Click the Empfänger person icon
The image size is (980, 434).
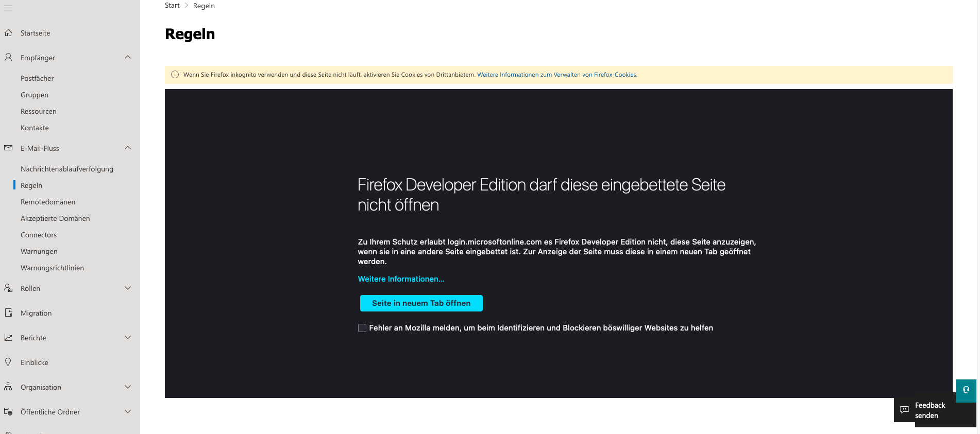click(x=8, y=58)
